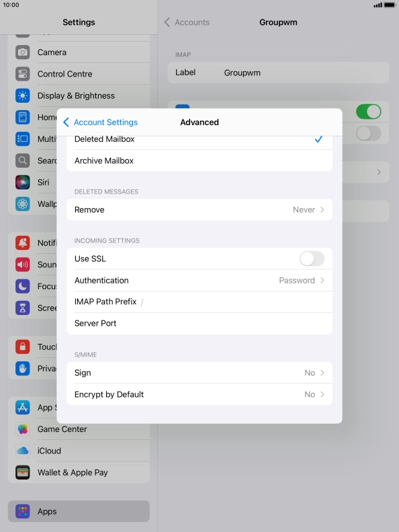Select Deleted Mailbox checkmark row
The width and height of the screenshot is (399, 532).
point(199,140)
